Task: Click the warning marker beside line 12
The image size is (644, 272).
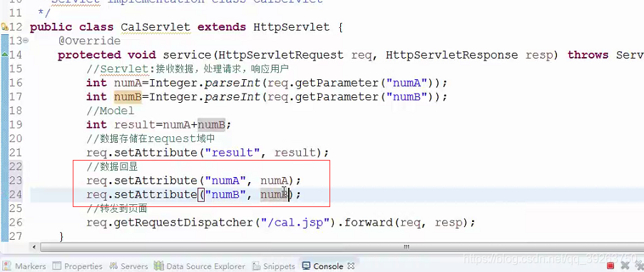Action: pos(4,27)
